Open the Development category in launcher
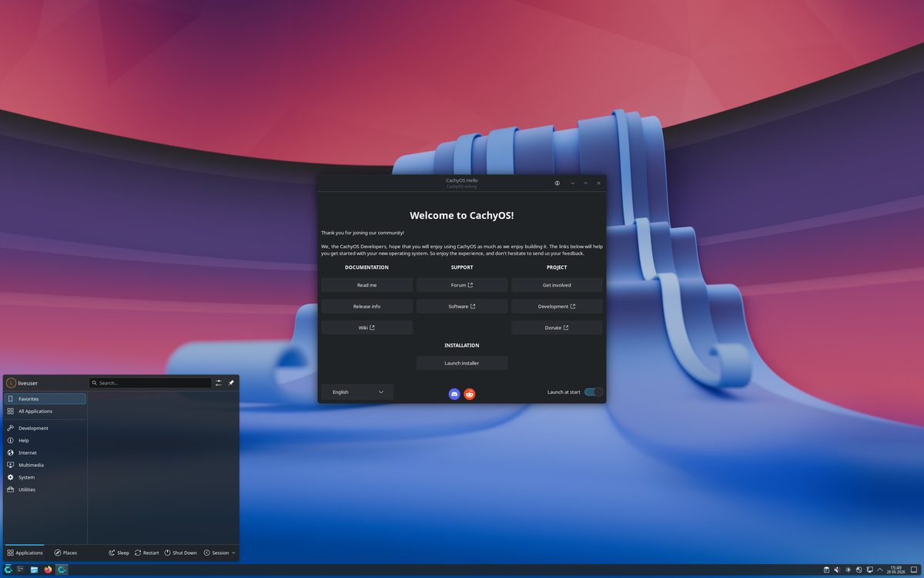Screen dimensions: 924x578 tap(45, 428)
